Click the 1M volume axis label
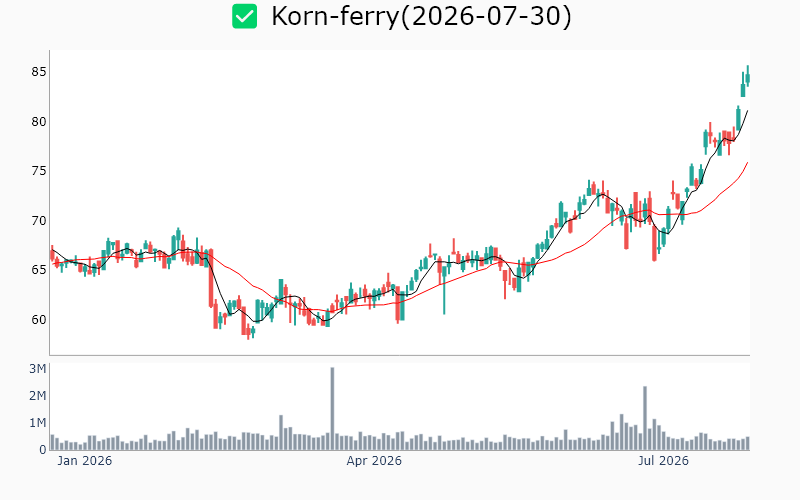Screen dimensions: 800x500 [x=38, y=423]
